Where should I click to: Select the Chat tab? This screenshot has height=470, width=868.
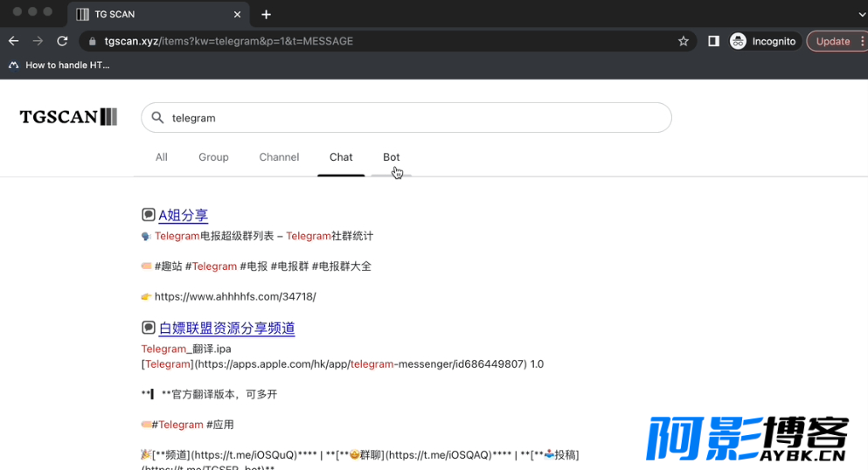pos(341,157)
